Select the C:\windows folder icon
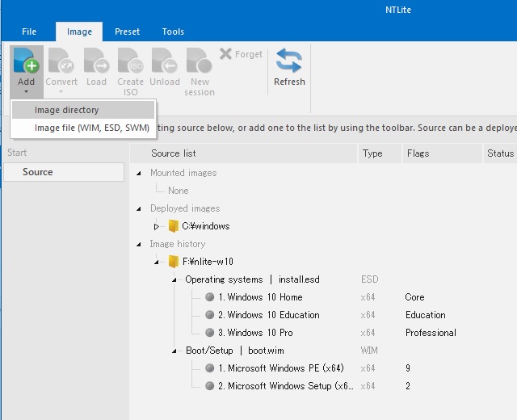The image size is (517, 420). [174, 226]
